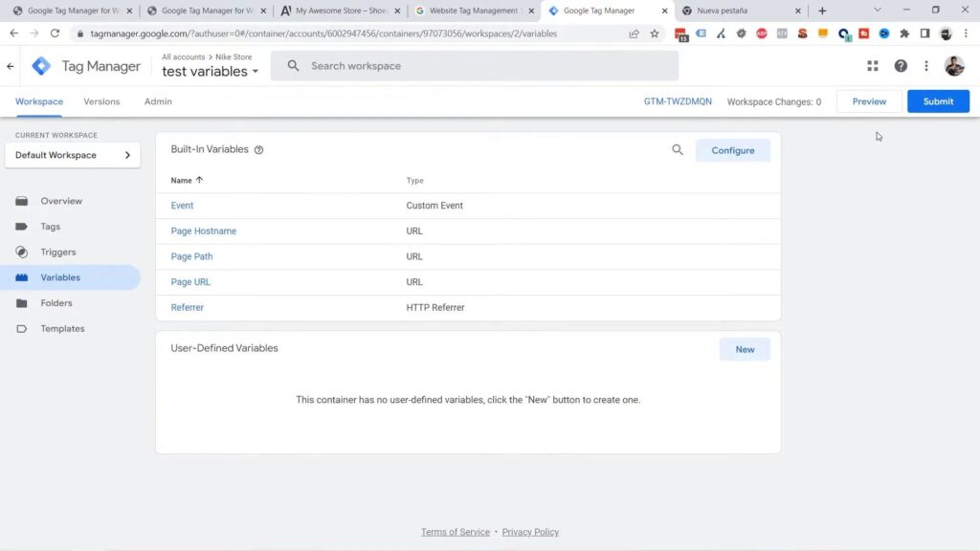Open the more options vertical dots menu

(926, 66)
